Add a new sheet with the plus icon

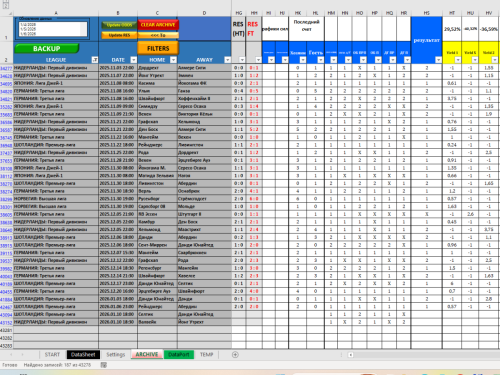(x=235, y=355)
